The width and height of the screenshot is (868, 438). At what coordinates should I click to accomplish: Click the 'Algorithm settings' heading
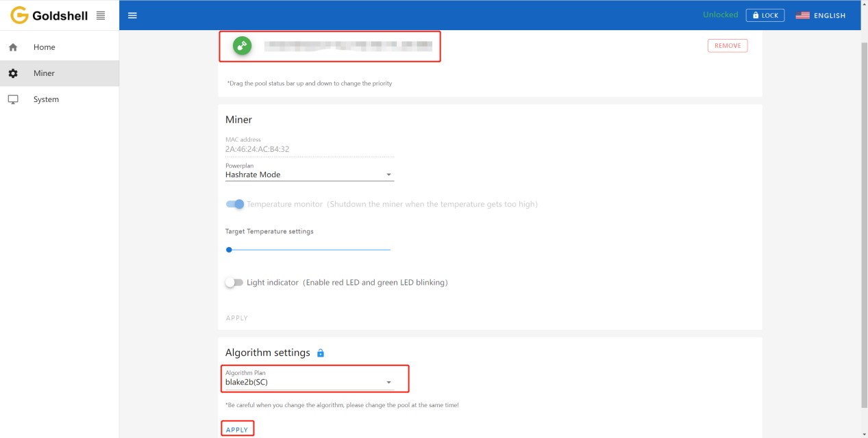coord(268,352)
